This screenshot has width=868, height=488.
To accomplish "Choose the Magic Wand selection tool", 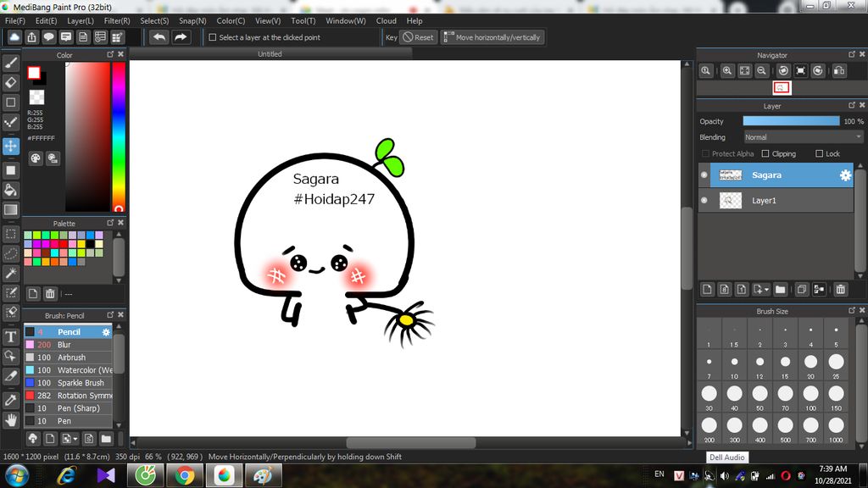I will 11,273.
